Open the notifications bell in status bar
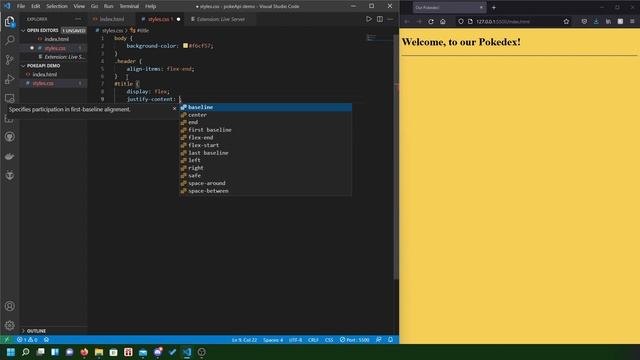 [390, 340]
